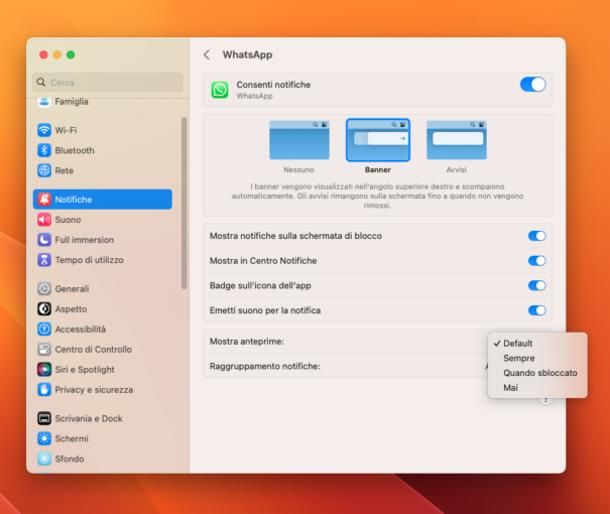Click Mostra anteprime label

click(247, 341)
